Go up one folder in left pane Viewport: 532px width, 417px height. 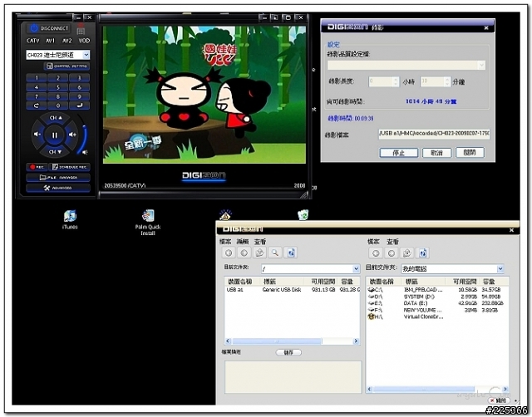point(259,253)
